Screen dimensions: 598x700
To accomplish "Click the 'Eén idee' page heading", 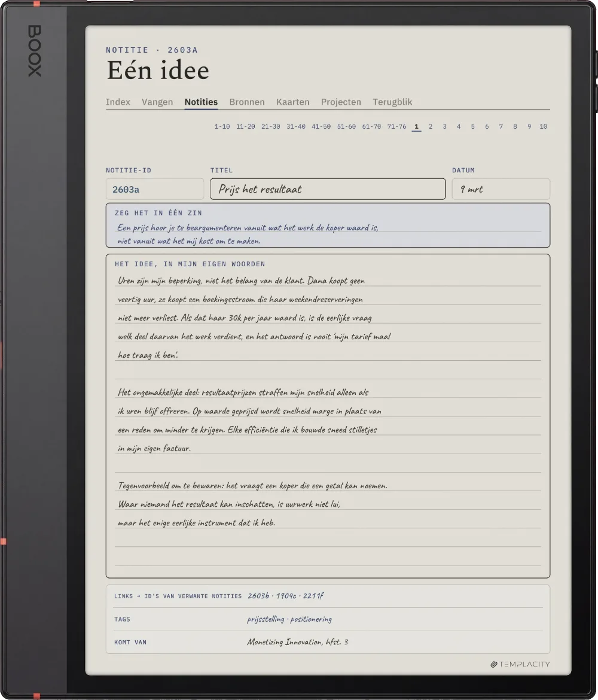I will pyautogui.click(x=157, y=70).
